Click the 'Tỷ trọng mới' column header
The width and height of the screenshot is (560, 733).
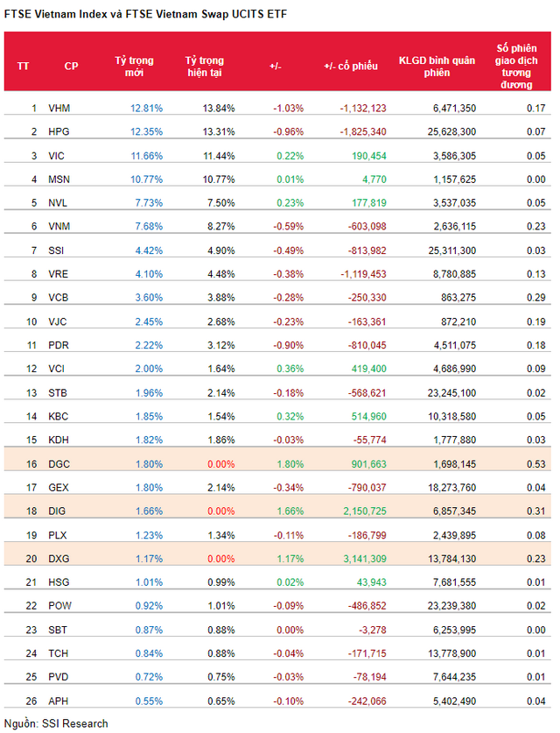tap(134, 67)
